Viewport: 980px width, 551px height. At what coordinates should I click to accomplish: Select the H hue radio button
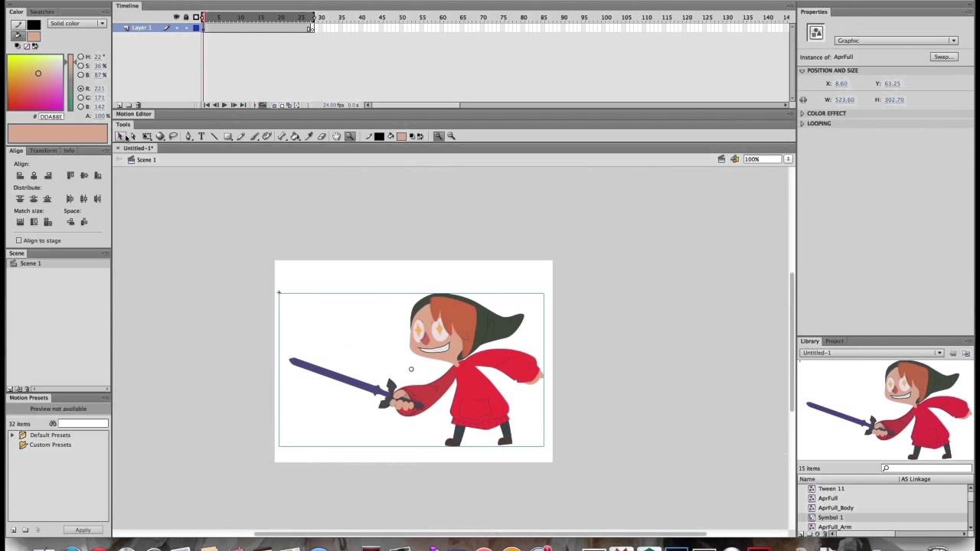tap(80, 57)
